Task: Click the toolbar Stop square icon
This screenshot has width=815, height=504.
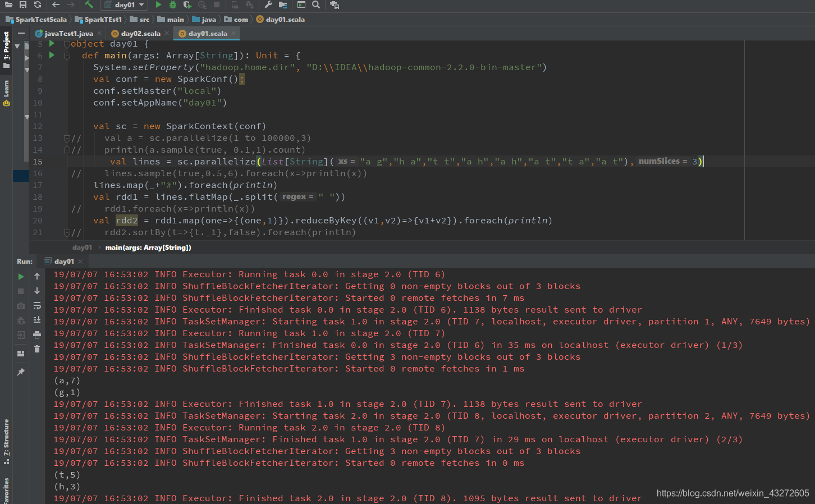Action: pyautogui.click(x=217, y=4)
